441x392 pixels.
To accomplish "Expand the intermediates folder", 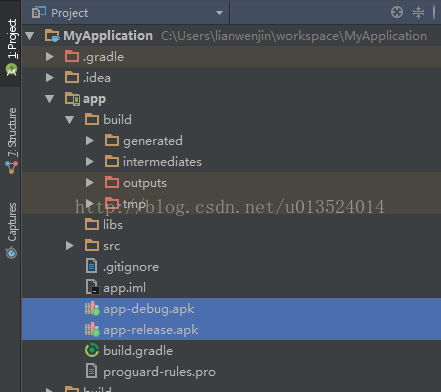I will [90, 162].
